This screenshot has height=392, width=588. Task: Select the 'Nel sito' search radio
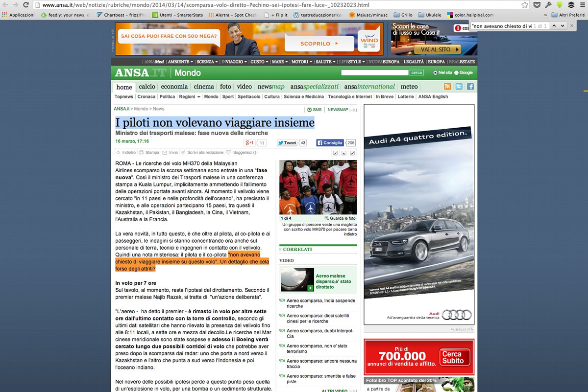(x=435, y=72)
